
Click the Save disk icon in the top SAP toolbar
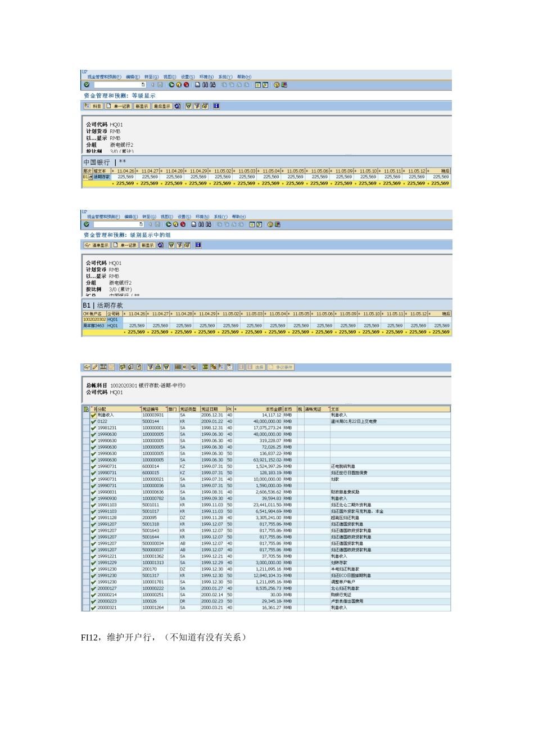(x=160, y=85)
